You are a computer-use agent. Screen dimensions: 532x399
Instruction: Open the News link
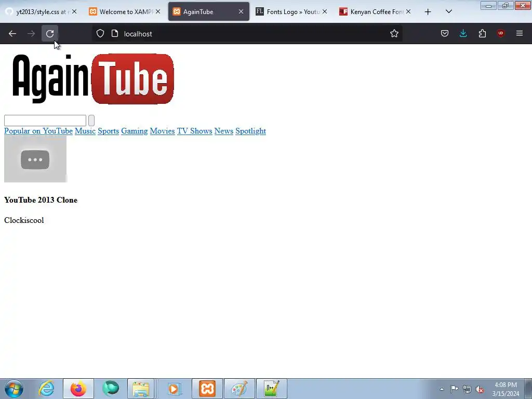click(x=223, y=131)
